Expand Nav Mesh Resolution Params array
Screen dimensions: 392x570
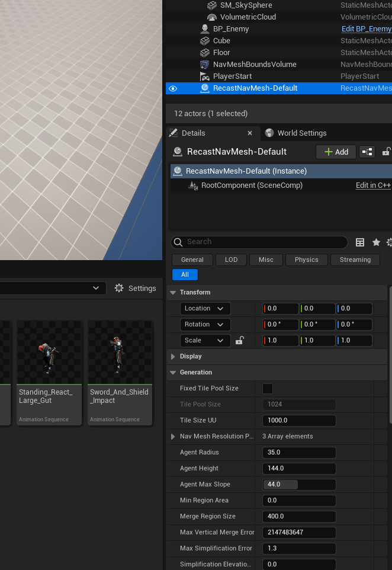(173, 437)
